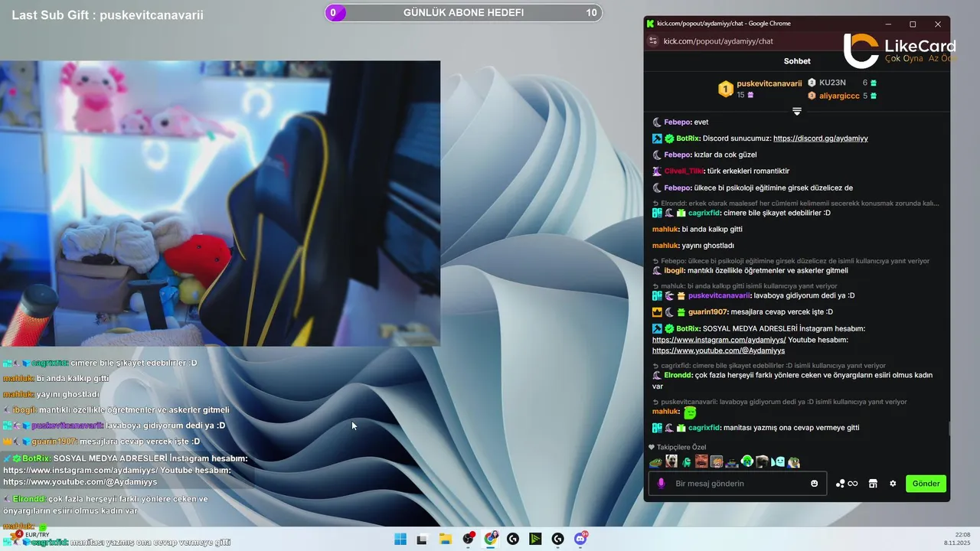Click KU23N in gift leaderboard
Screen dimensions: 980x551
click(x=832, y=83)
